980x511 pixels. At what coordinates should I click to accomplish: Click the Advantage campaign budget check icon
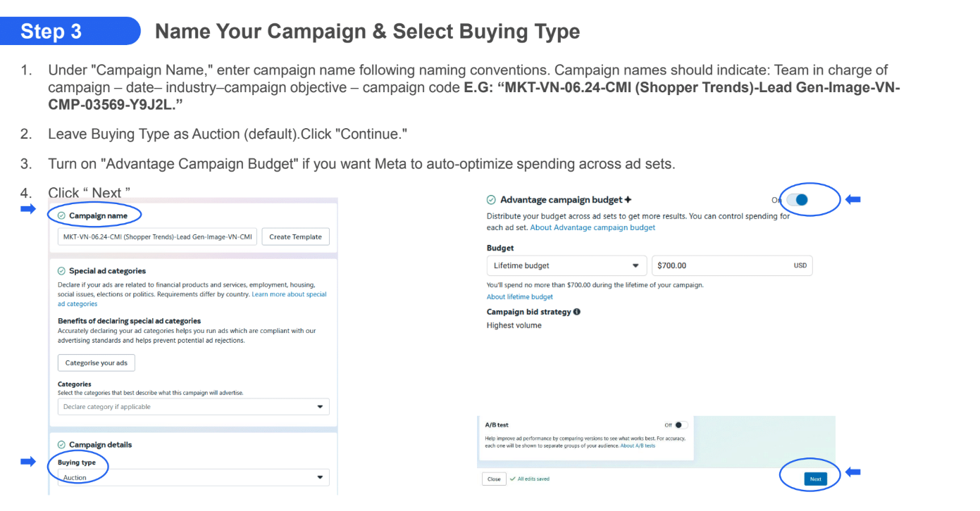pos(491,200)
